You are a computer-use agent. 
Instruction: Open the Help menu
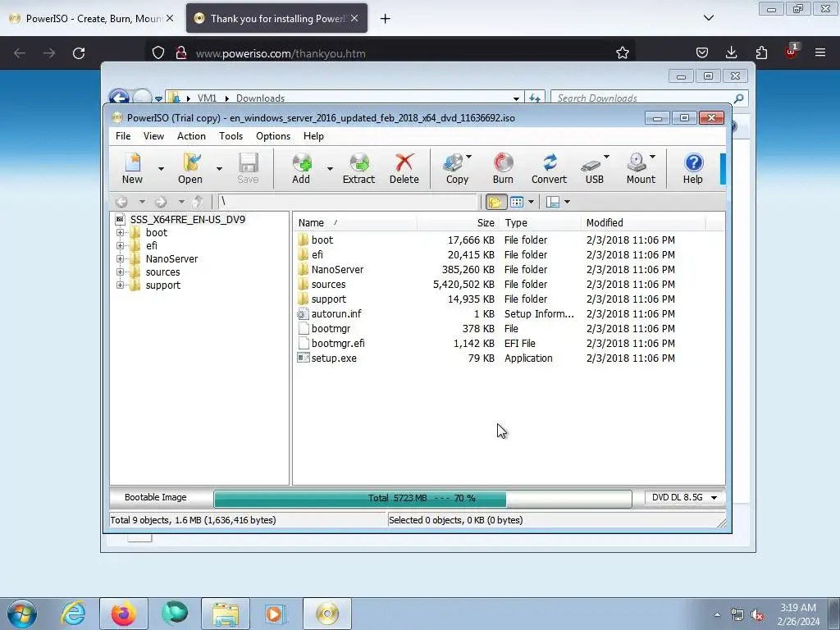pos(313,136)
